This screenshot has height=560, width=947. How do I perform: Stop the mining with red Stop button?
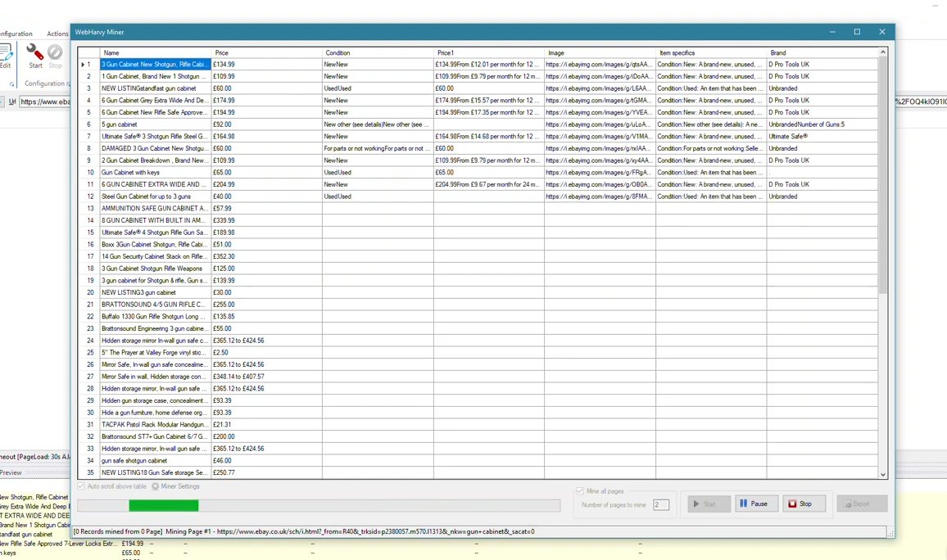[804, 504]
